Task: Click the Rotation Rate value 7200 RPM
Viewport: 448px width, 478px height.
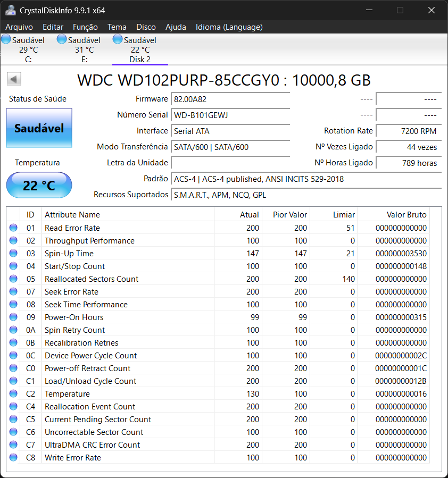Action: 409,131
